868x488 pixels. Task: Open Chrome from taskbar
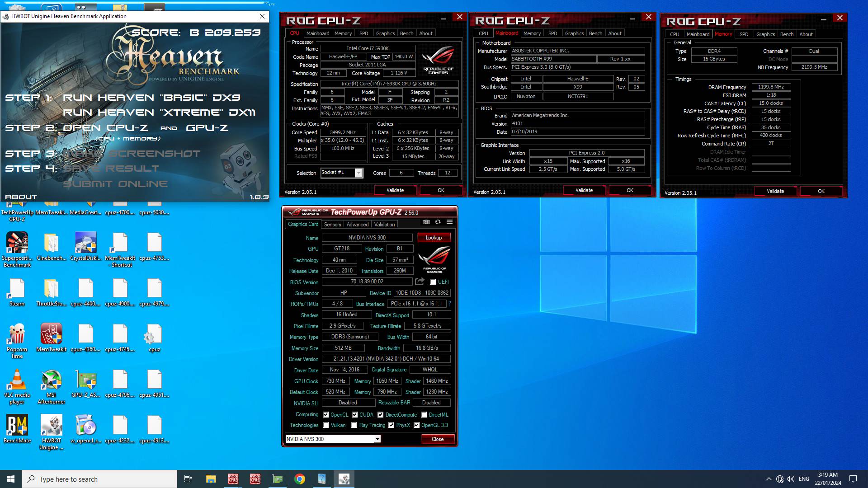pyautogui.click(x=300, y=479)
